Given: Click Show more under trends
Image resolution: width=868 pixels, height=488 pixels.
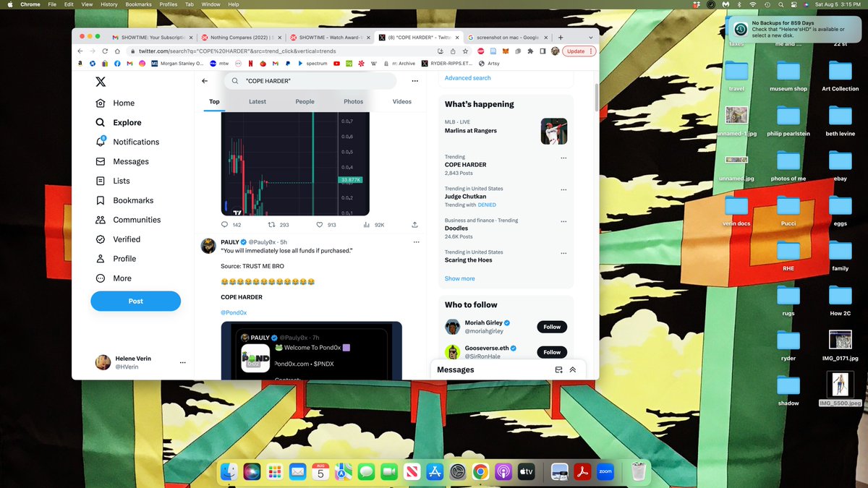Looking at the screenshot, I should point(460,278).
